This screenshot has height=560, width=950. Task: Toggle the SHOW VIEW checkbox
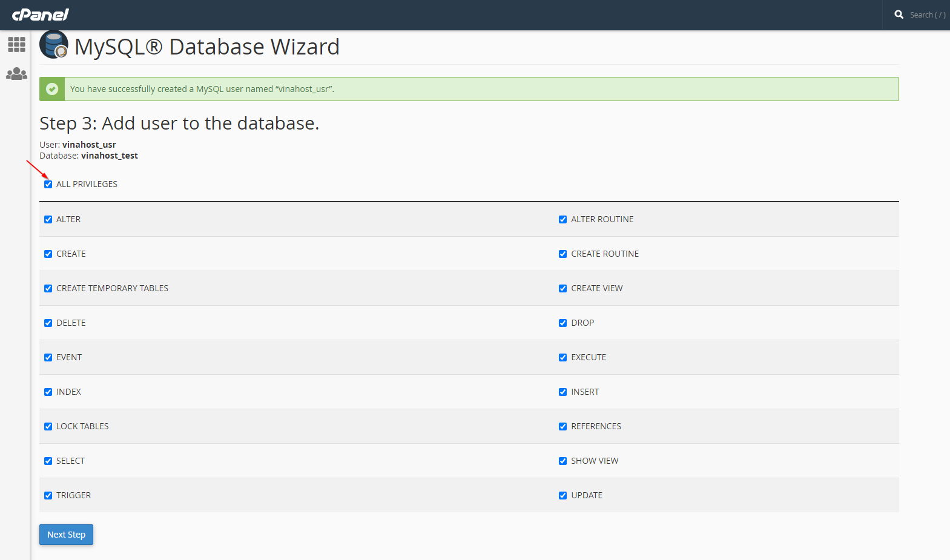pos(562,461)
